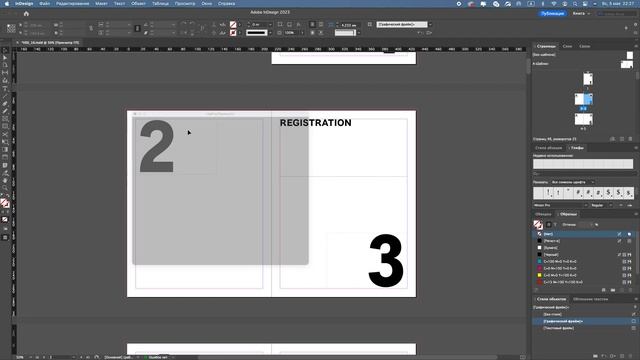Select the yellow C=0 M=0 Y=100 K=0 swatch
Screen dimensions: 640x360
click(x=584, y=276)
